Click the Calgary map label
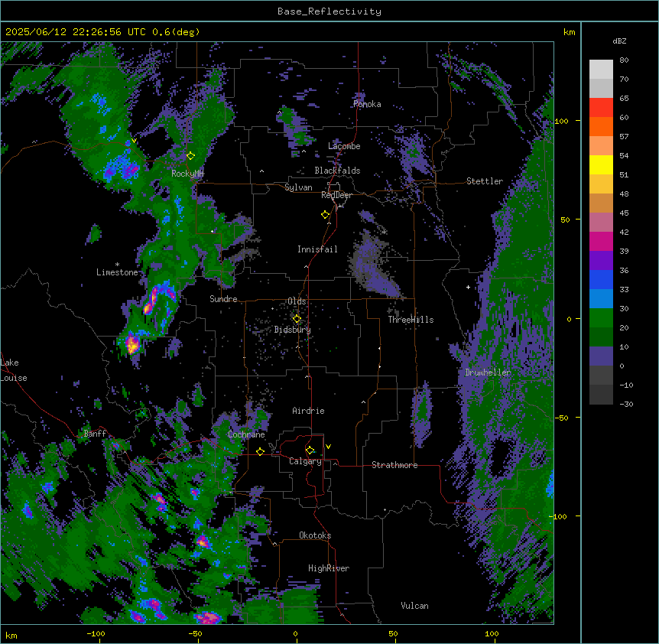This screenshot has width=659, height=644. [305, 461]
